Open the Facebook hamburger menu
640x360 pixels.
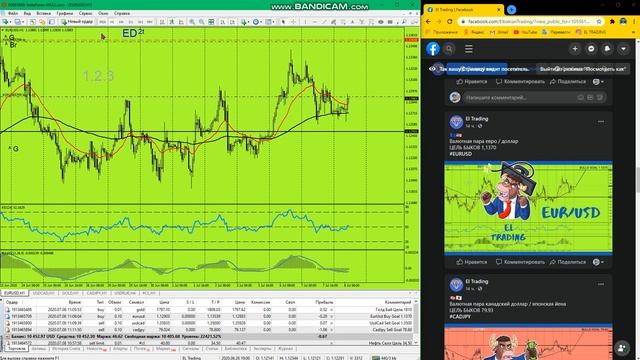(x=469, y=49)
